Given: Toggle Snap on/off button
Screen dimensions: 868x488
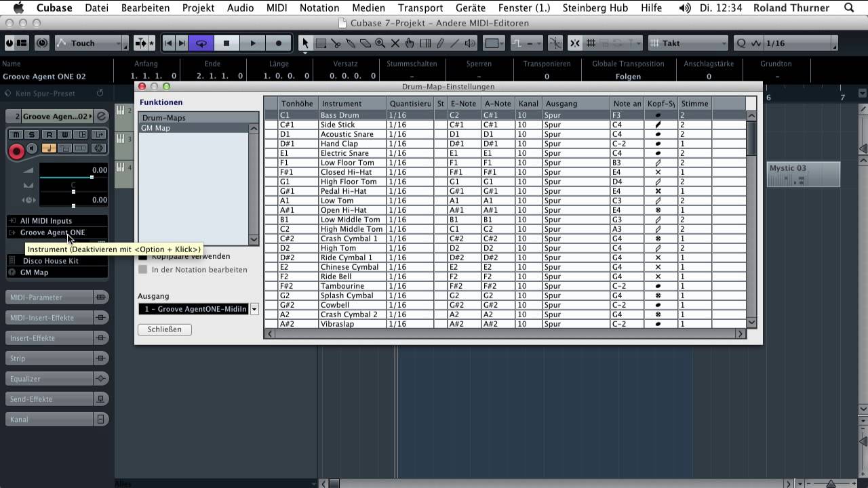Looking at the screenshot, I should click(x=575, y=43).
